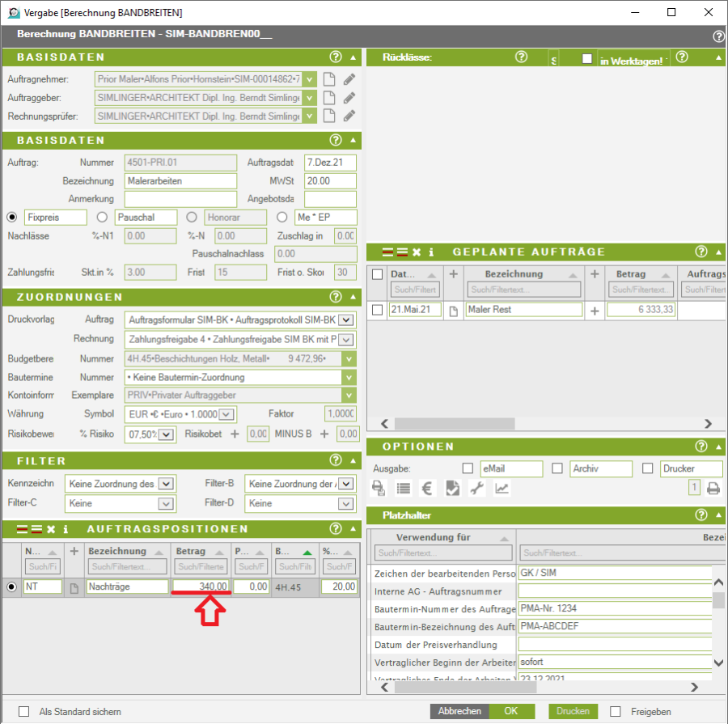This screenshot has width=728, height=724.
Task: Click the wrench settings icon in Optionen
Action: click(476, 489)
